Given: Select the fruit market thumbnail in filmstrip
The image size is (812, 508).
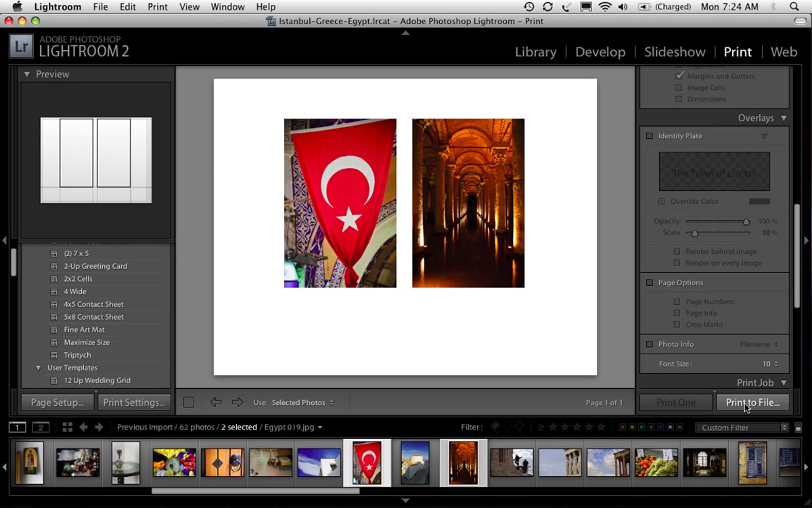Looking at the screenshot, I should 656,463.
